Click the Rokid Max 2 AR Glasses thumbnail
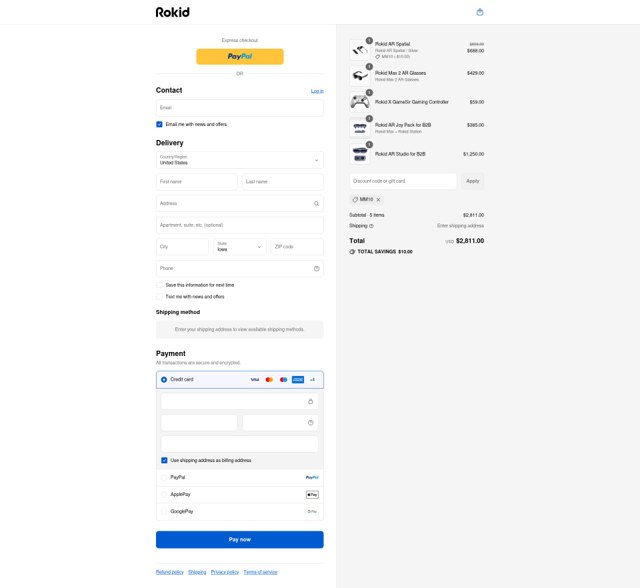Viewport: 640px width, 588px height. [x=360, y=75]
